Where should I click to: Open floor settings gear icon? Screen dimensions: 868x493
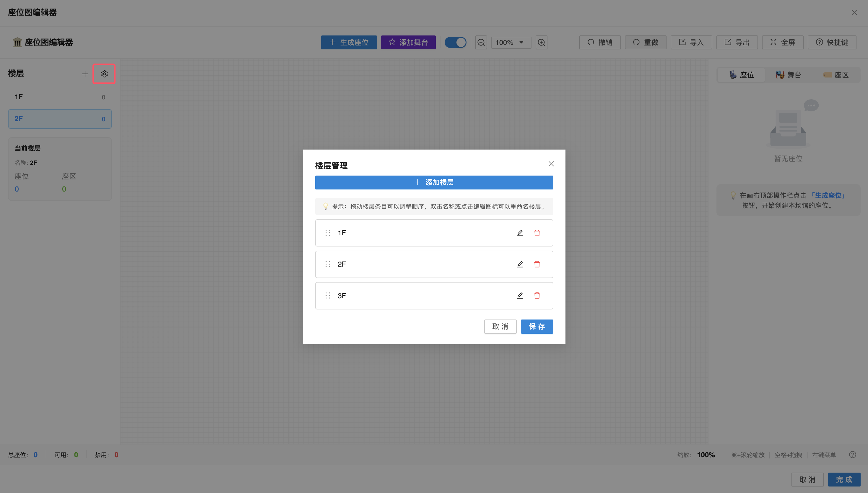(x=104, y=74)
